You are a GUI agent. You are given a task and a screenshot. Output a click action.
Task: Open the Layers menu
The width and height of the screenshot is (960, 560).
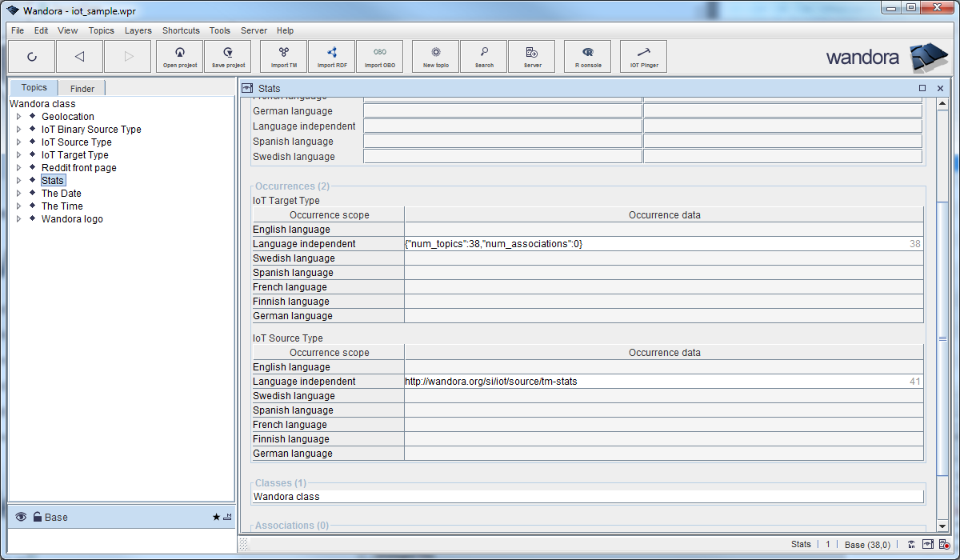pos(138,30)
